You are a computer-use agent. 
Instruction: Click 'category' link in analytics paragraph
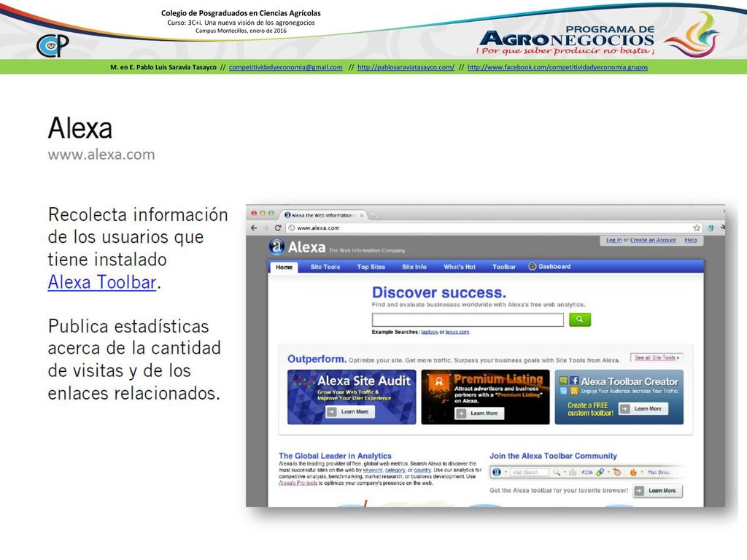[x=395, y=470]
